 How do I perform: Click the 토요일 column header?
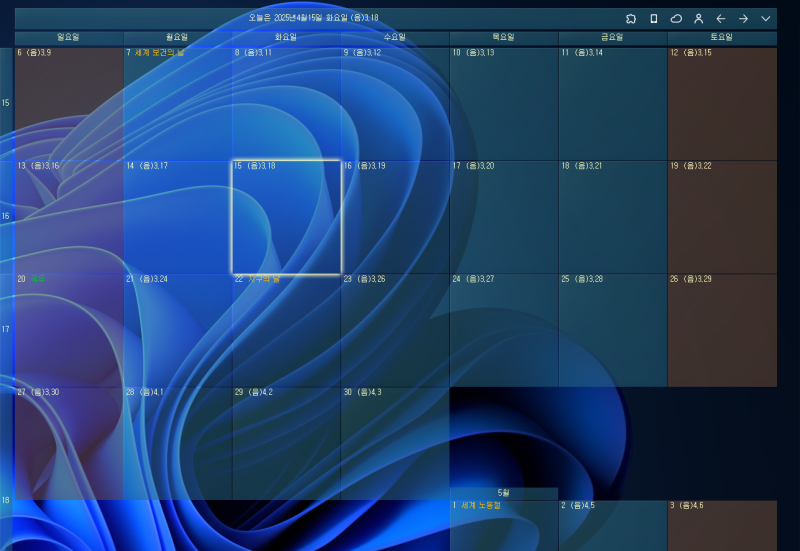[x=722, y=37]
